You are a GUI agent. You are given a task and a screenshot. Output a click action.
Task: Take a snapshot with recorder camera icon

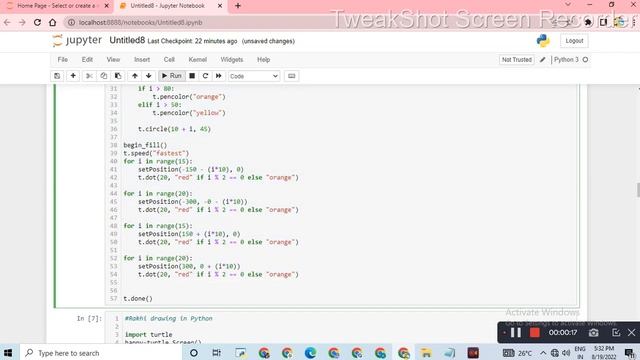[x=593, y=333]
